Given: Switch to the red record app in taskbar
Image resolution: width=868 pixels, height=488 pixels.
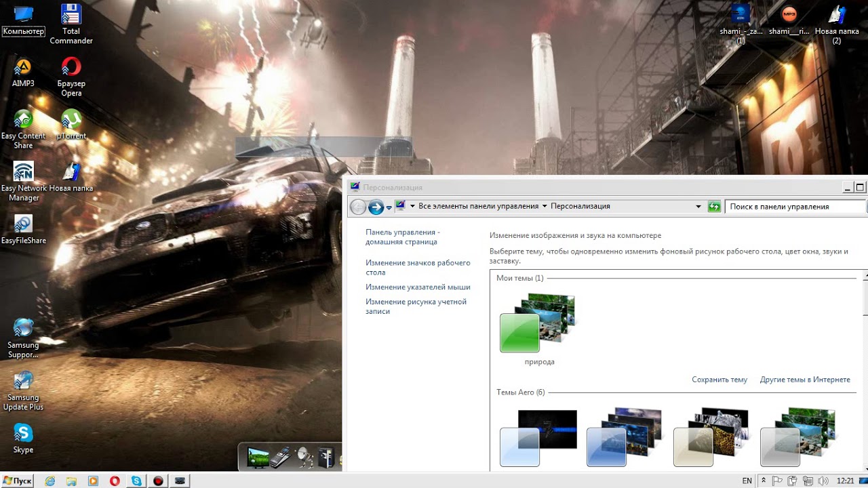Looking at the screenshot, I should 158,481.
